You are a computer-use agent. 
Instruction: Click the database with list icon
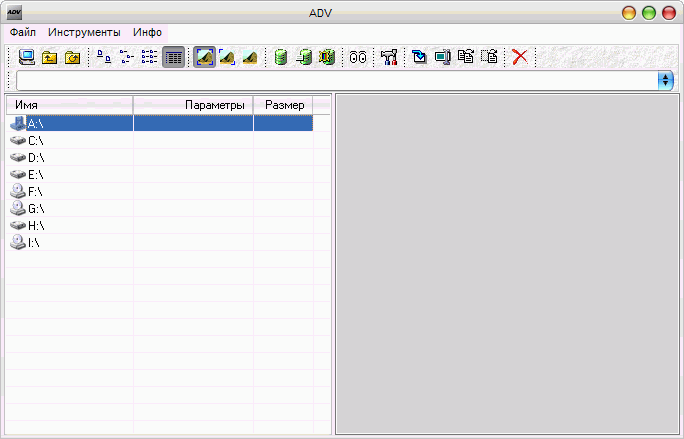coord(304,57)
